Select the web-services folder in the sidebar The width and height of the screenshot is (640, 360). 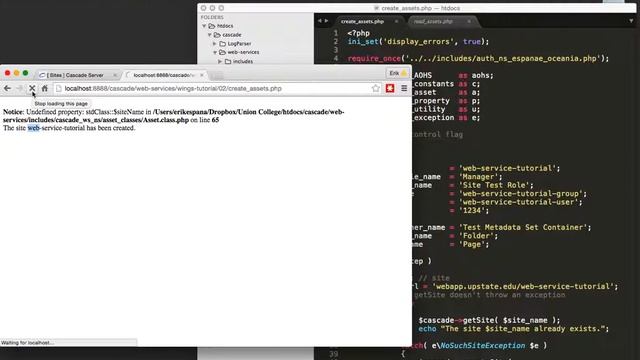click(x=243, y=52)
